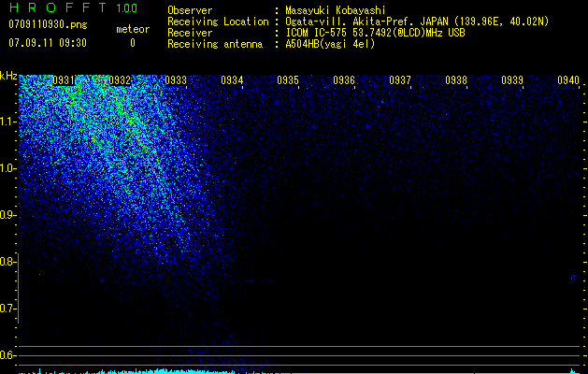Image resolution: width=588 pixels, height=374 pixels.
Task: Click the receiver ICOM IC-575 53.7492 MHz text
Action: 375,33
